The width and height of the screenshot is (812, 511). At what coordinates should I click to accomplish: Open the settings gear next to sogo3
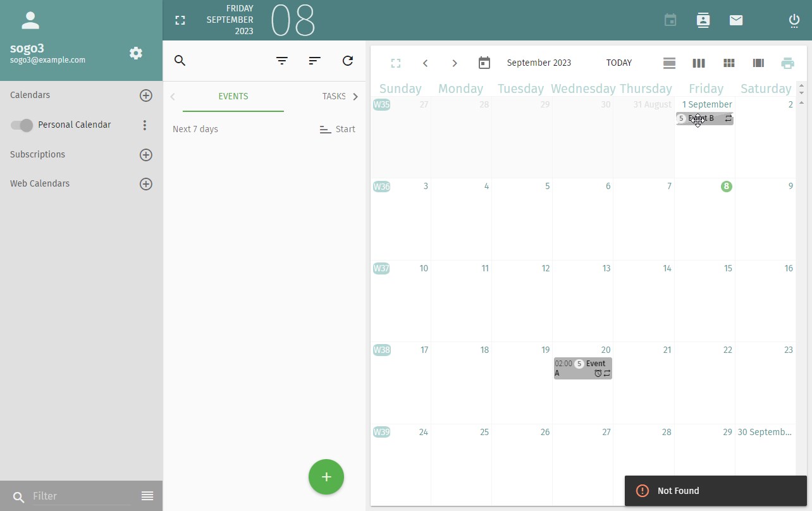(136, 53)
